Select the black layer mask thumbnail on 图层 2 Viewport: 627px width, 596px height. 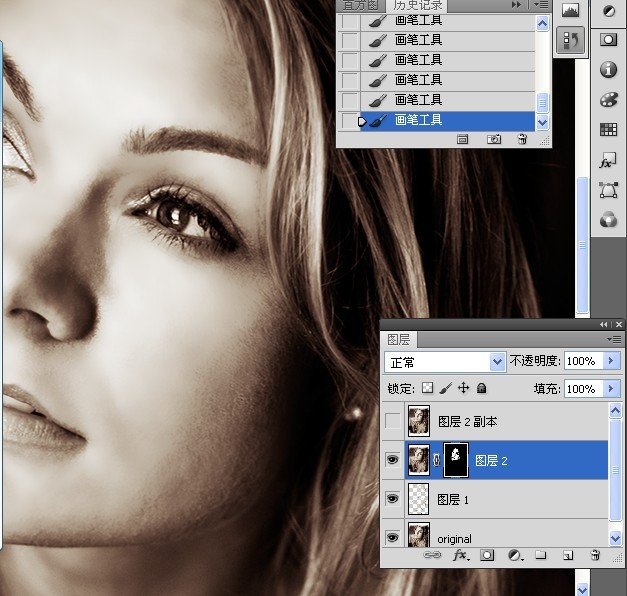tap(456, 460)
